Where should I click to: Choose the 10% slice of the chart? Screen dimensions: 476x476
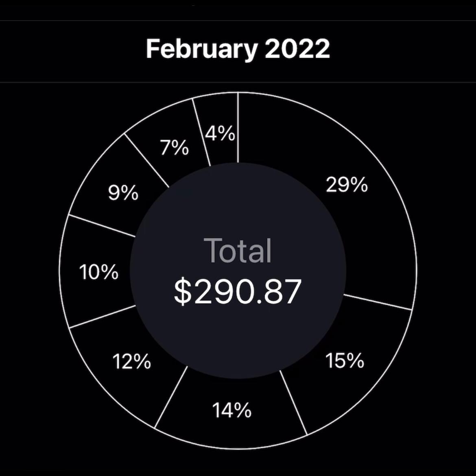pyautogui.click(x=99, y=272)
